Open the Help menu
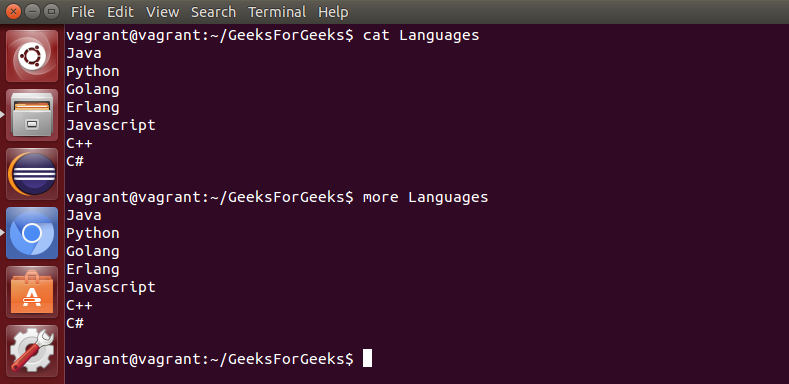Image resolution: width=789 pixels, height=384 pixels. coord(333,12)
